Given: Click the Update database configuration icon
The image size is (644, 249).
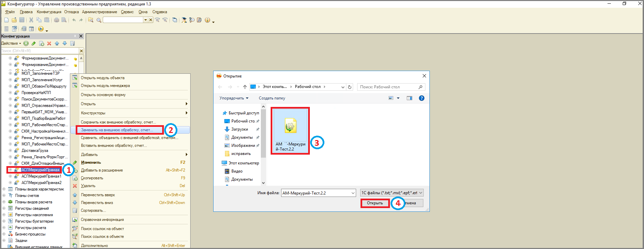Looking at the screenshot, I should (24, 29).
